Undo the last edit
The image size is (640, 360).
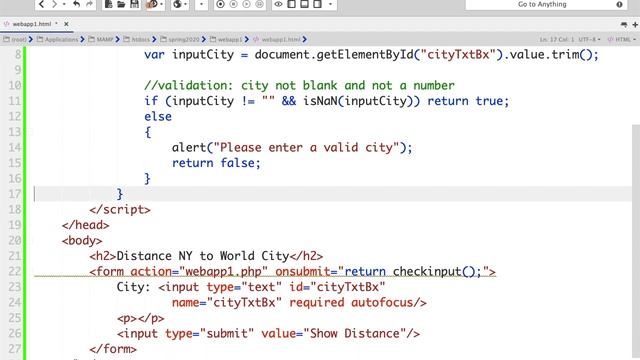click(76, 4)
